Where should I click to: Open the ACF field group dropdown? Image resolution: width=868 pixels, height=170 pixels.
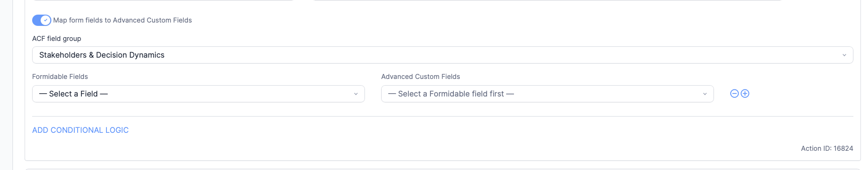pos(443,55)
